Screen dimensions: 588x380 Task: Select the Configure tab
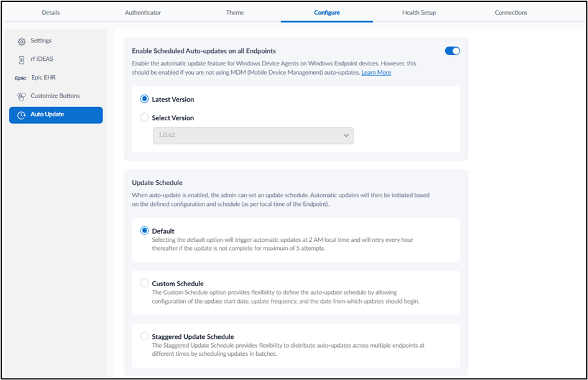pos(327,13)
